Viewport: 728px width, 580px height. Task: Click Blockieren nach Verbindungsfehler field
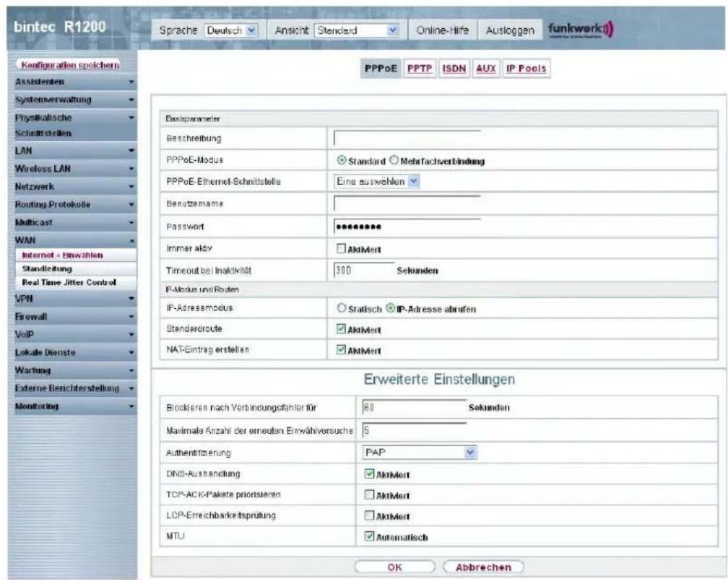[414, 407]
